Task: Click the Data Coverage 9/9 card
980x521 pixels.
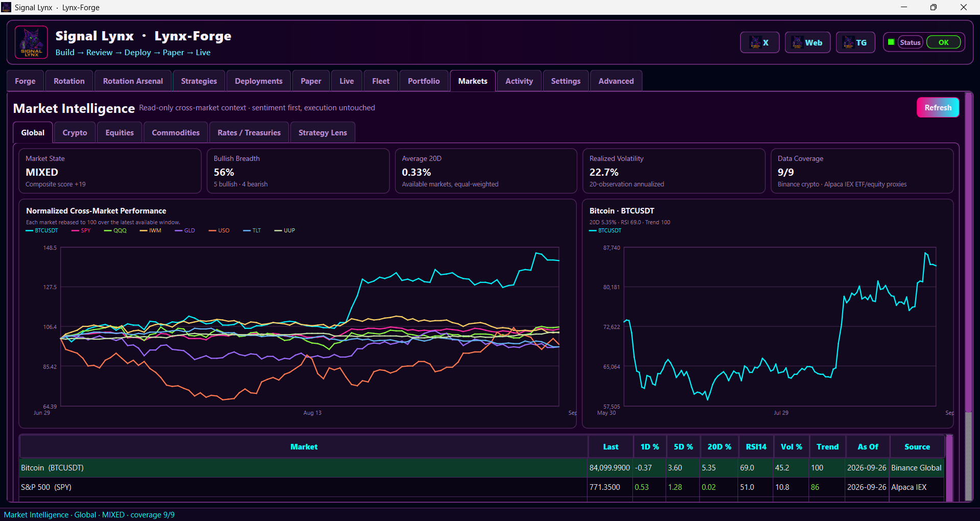Action: tap(862, 171)
